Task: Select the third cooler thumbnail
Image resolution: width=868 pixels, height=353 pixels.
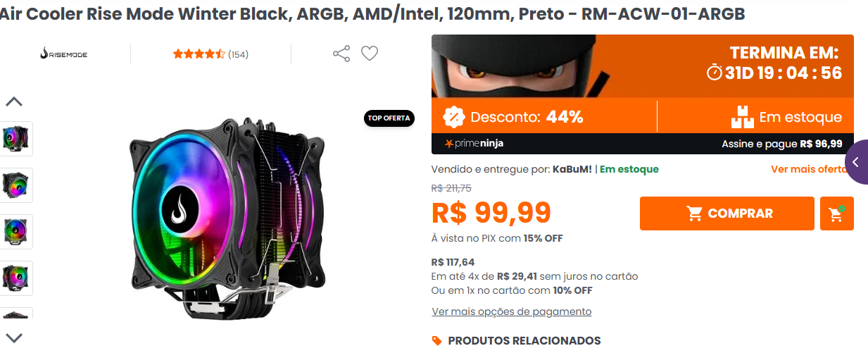Action: tap(15, 232)
